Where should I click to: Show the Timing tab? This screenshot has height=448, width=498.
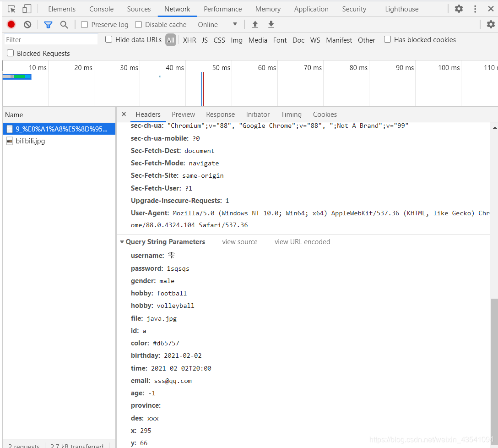291,115
